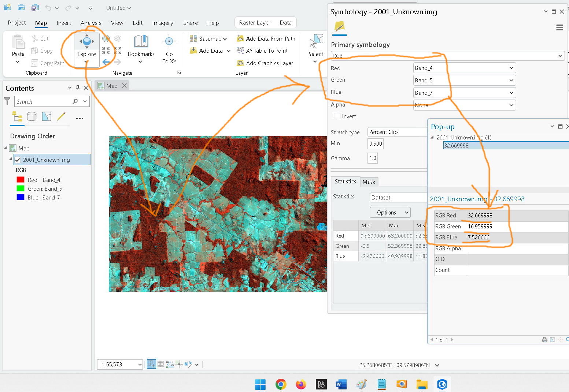The height and width of the screenshot is (392, 569).
Task: Click the Save Project icon
Action: point(34,7)
